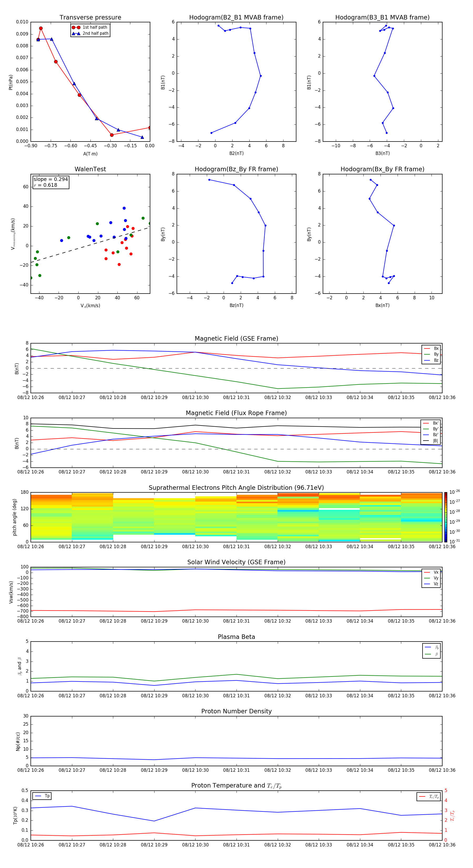Click the 'B3(nT)' x-axis label
This screenshot has height=868, width=473.
[382, 153]
